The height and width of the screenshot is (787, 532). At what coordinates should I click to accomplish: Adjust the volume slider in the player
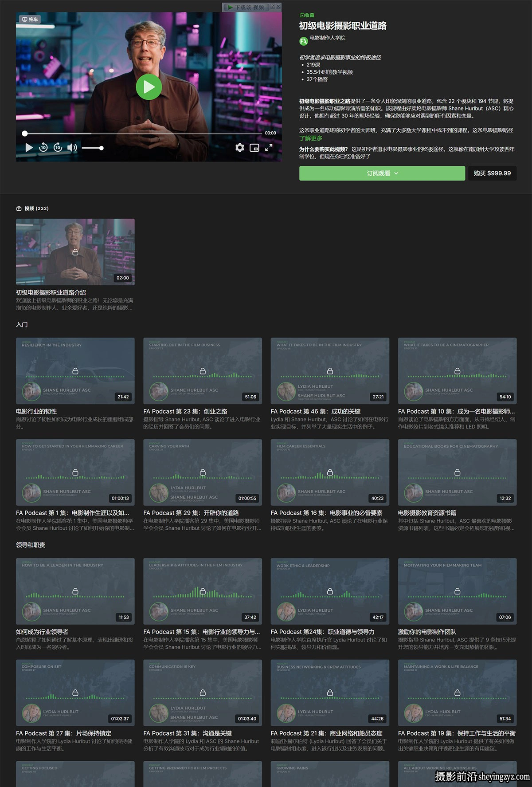pos(92,148)
